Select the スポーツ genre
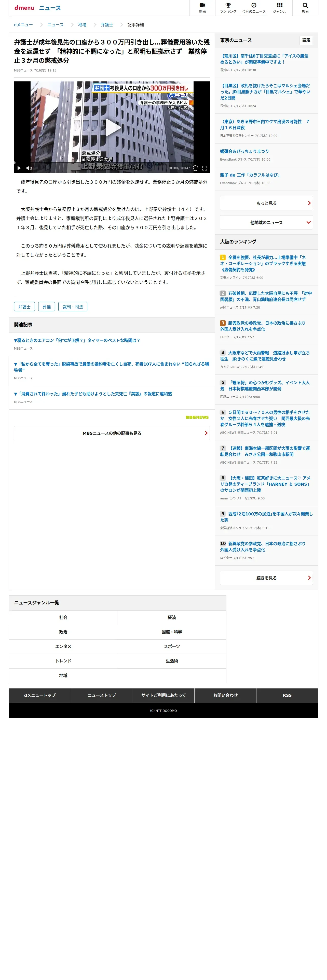The height and width of the screenshot is (980, 327). click(x=172, y=646)
